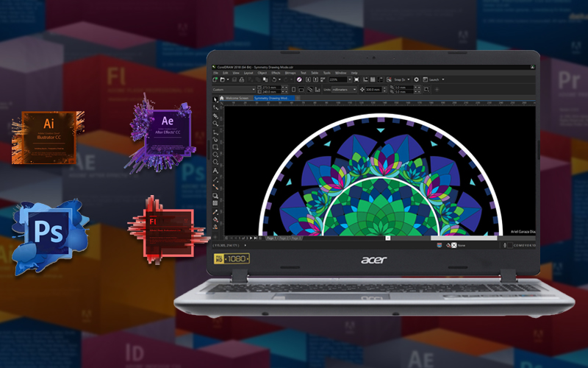Click the Search Content icon
This screenshot has width=588, height=368.
tap(299, 79)
